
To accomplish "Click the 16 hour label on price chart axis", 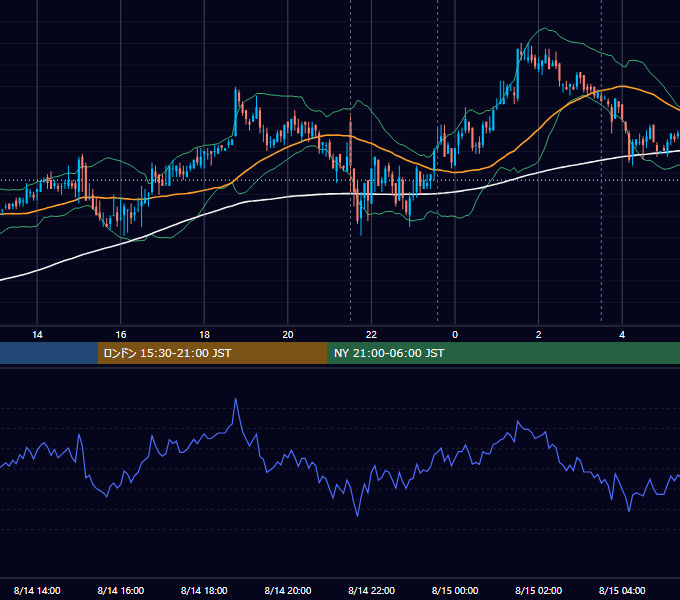I will click(121, 335).
